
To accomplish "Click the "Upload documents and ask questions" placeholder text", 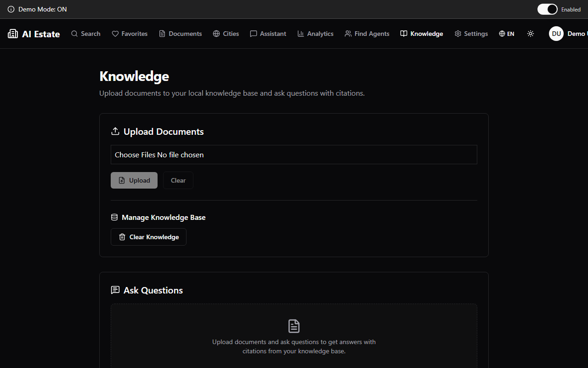I will [294, 346].
